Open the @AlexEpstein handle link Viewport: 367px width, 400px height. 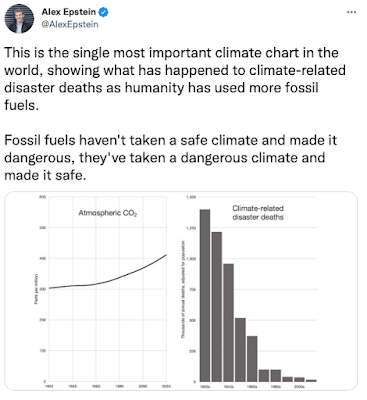click(70, 25)
